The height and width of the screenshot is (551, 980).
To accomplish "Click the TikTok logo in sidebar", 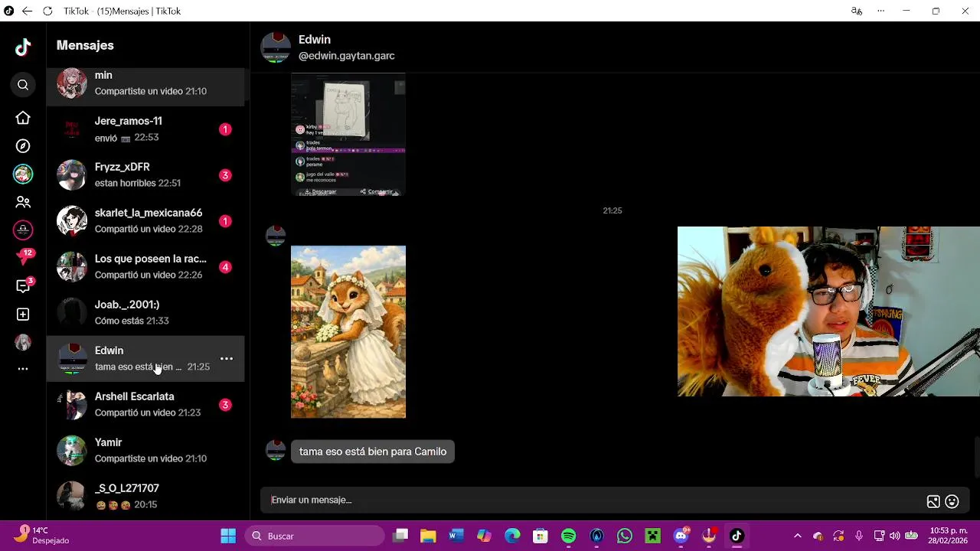I will [x=23, y=47].
